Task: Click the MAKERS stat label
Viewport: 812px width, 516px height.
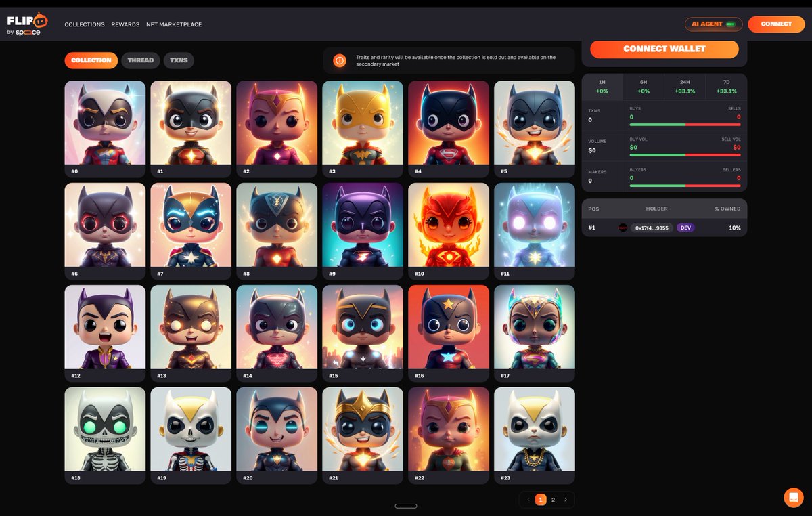Action: coord(598,172)
